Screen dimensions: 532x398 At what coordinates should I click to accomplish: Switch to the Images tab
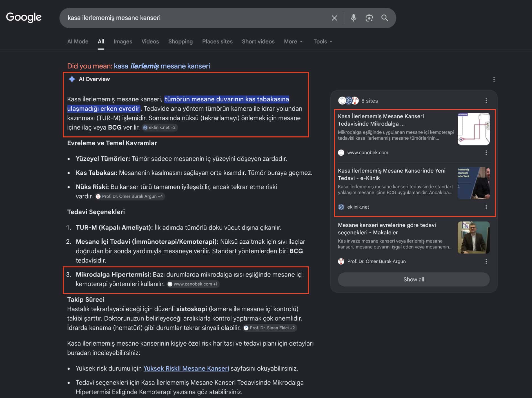click(x=123, y=41)
